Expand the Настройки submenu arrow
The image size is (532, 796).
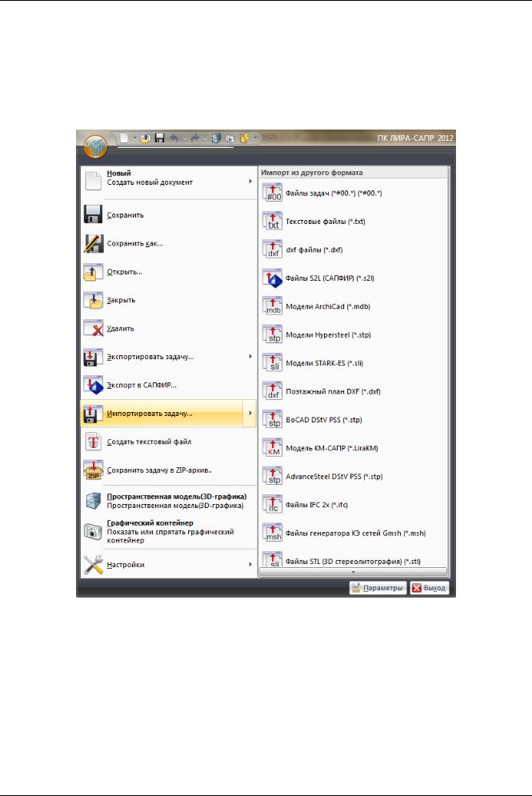click(250, 564)
